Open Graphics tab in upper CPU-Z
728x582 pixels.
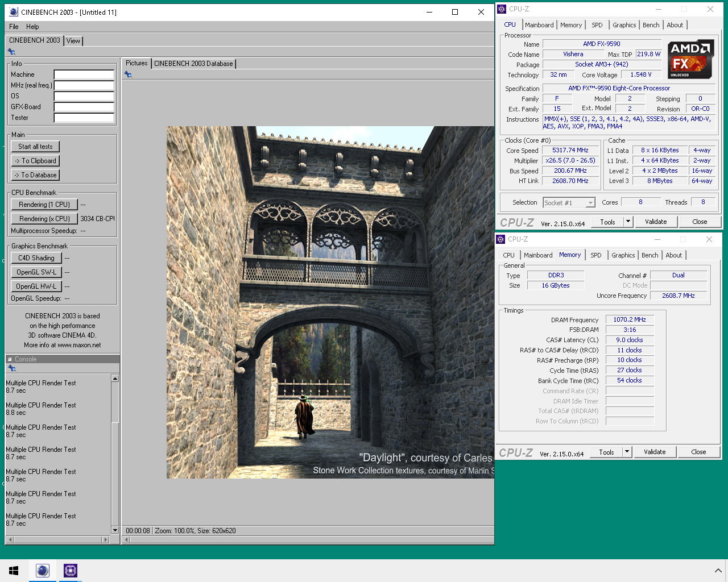pyautogui.click(x=624, y=25)
